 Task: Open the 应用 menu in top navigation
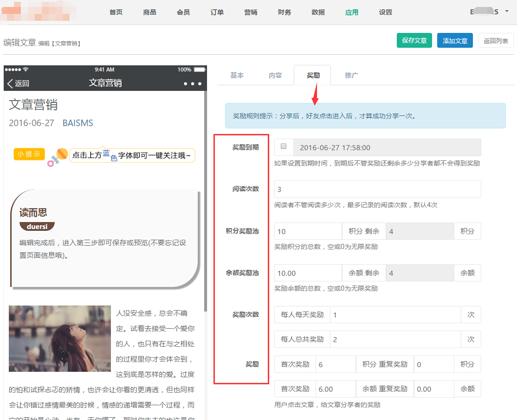point(352,13)
